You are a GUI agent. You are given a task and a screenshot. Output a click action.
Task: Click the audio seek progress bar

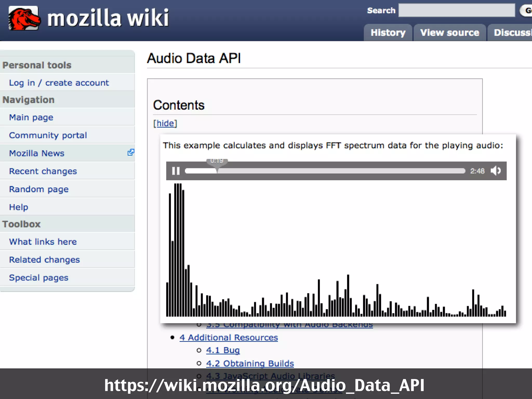[x=325, y=171]
